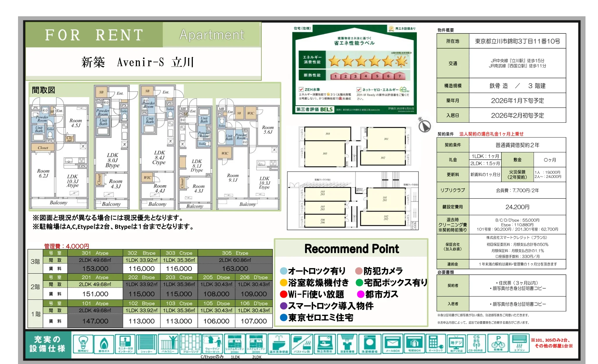Click the ネット・ゼロ・エネルギー checkbox
Image resolution: width=598 pixels, height=364 pixels.
(359, 90)
